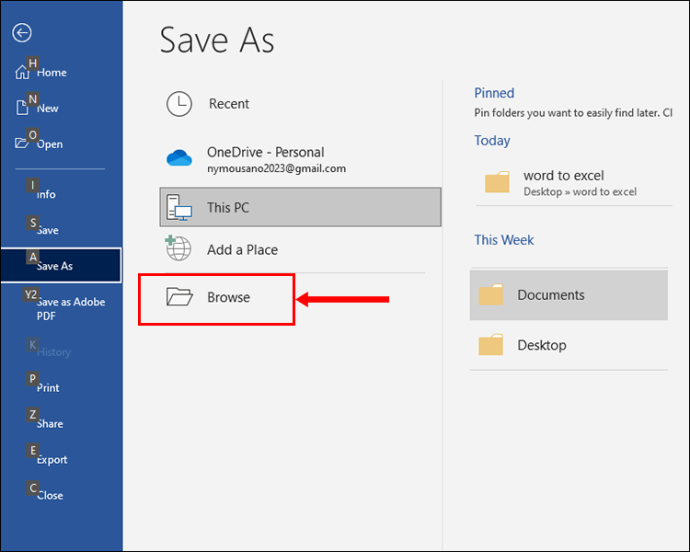690x552 pixels.
Task: Choose the Recent clock icon
Action: click(179, 104)
